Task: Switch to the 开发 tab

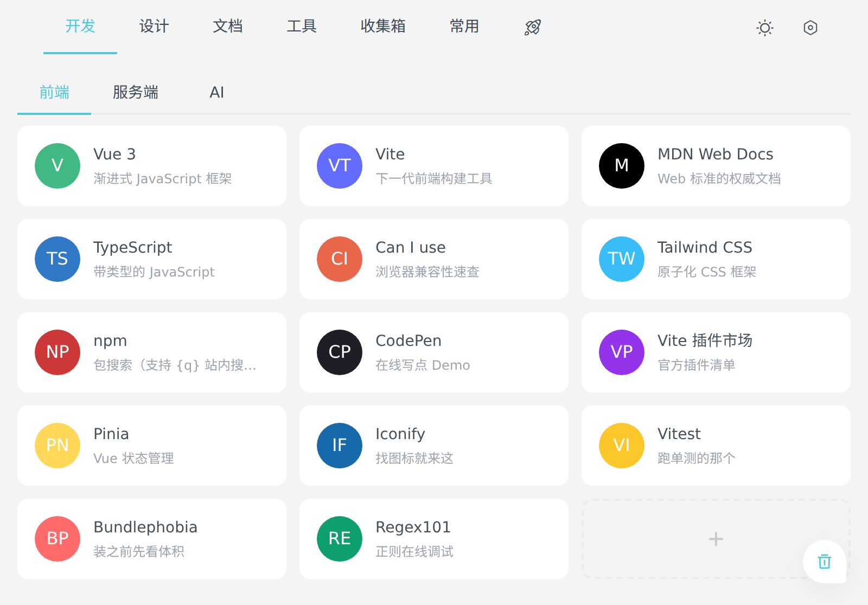Action: pyautogui.click(x=80, y=26)
